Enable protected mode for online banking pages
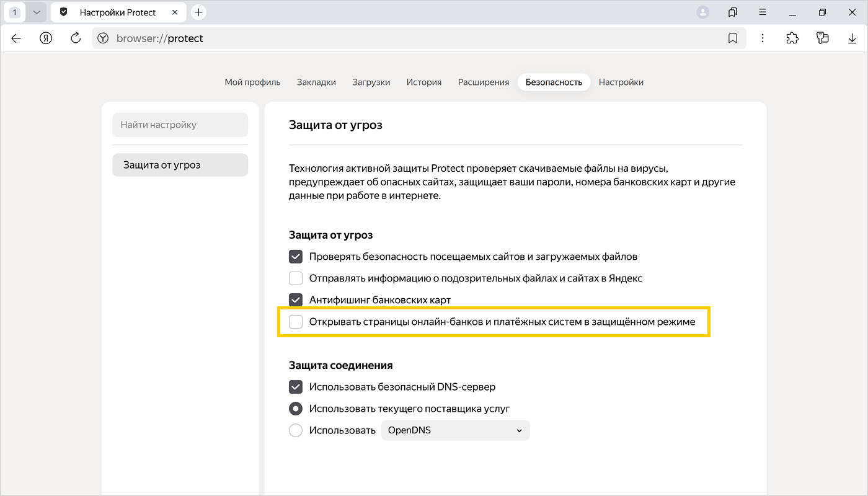 point(296,322)
